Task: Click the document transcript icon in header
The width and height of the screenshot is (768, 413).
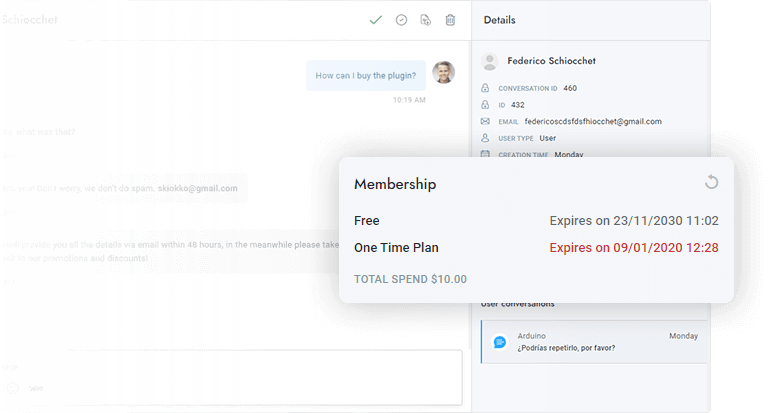Action: pyautogui.click(x=425, y=20)
